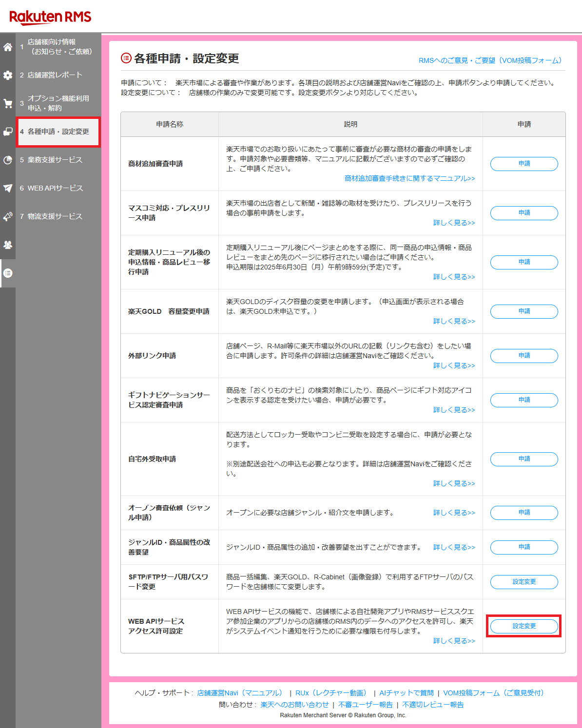582x728 pixels.
Task: Click the list icon at the sidebar bottom
Action: (8, 273)
